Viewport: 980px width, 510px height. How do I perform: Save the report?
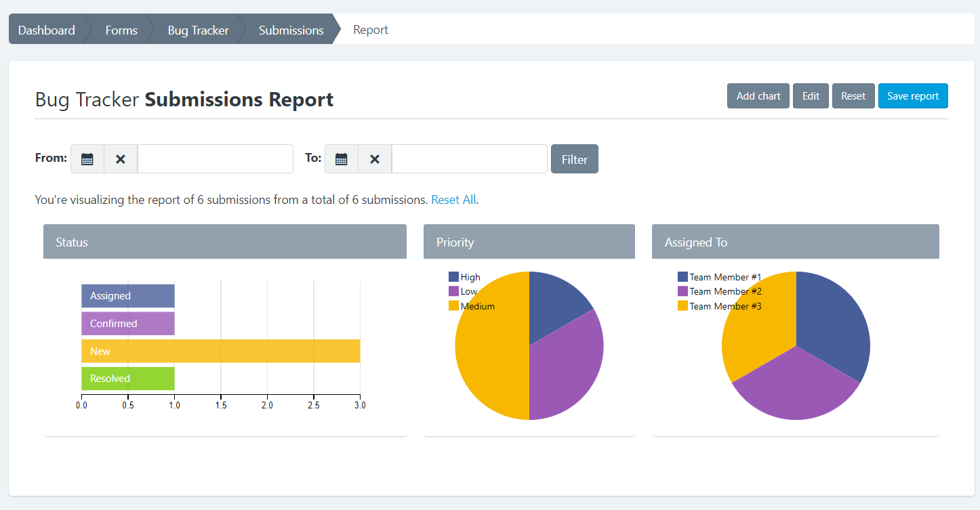[912, 96]
